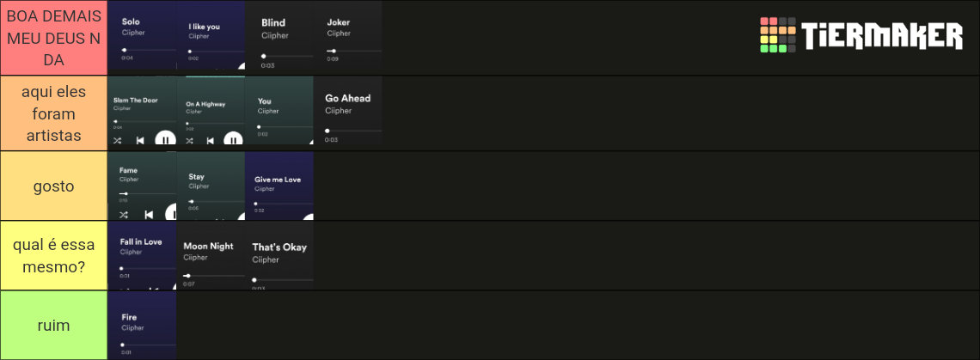
Task: Select the 'aqui eles foram artistas' tier label
Action: 54,113
